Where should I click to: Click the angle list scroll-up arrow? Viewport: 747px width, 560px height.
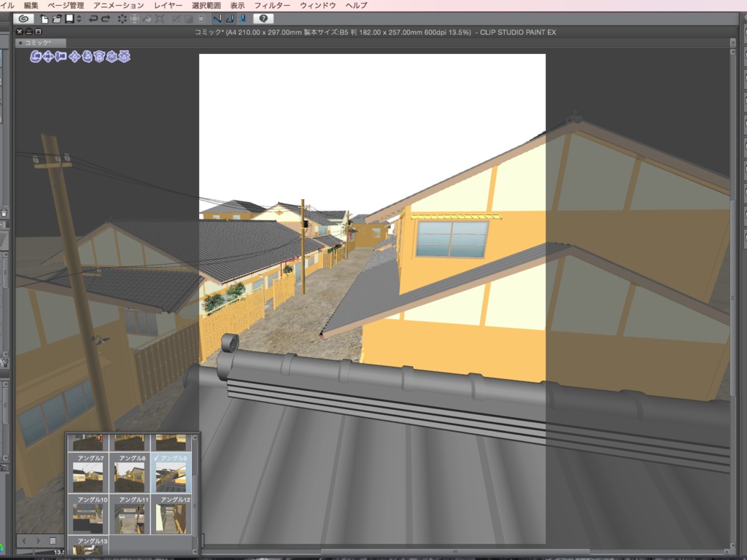pyautogui.click(x=195, y=437)
